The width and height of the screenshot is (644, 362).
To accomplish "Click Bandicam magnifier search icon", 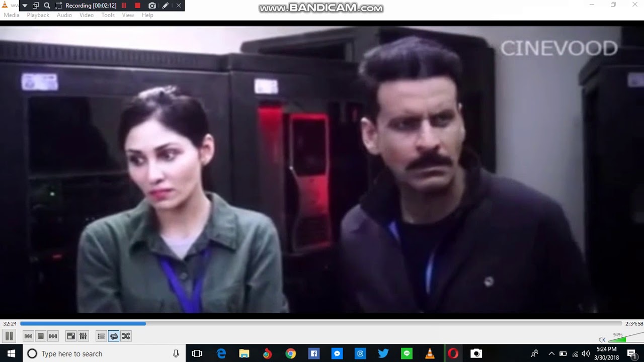I will click(x=47, y=6).
